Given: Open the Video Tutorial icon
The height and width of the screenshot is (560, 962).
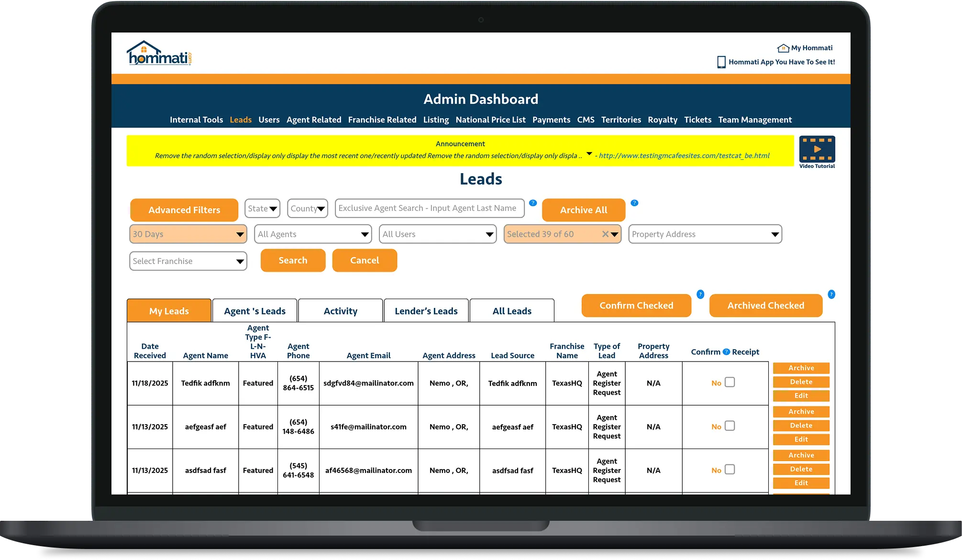Looking at the screenshot, I should point(817,149).
